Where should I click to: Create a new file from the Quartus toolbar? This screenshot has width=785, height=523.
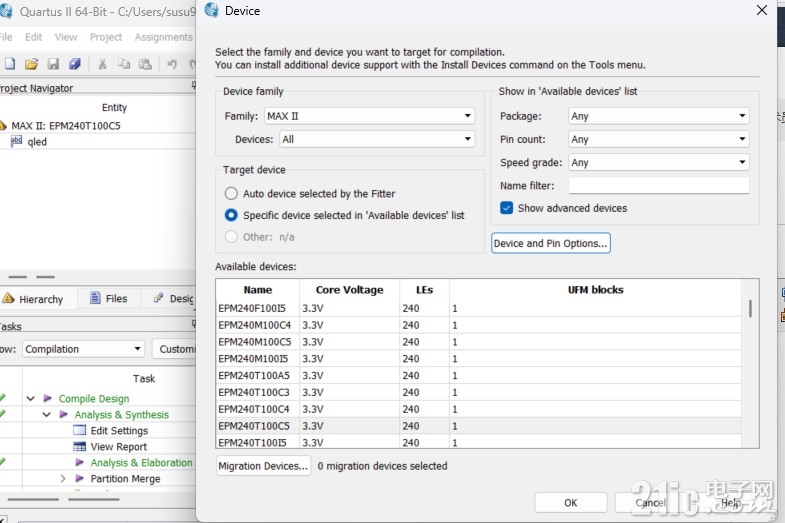click(x=10, y=64)
